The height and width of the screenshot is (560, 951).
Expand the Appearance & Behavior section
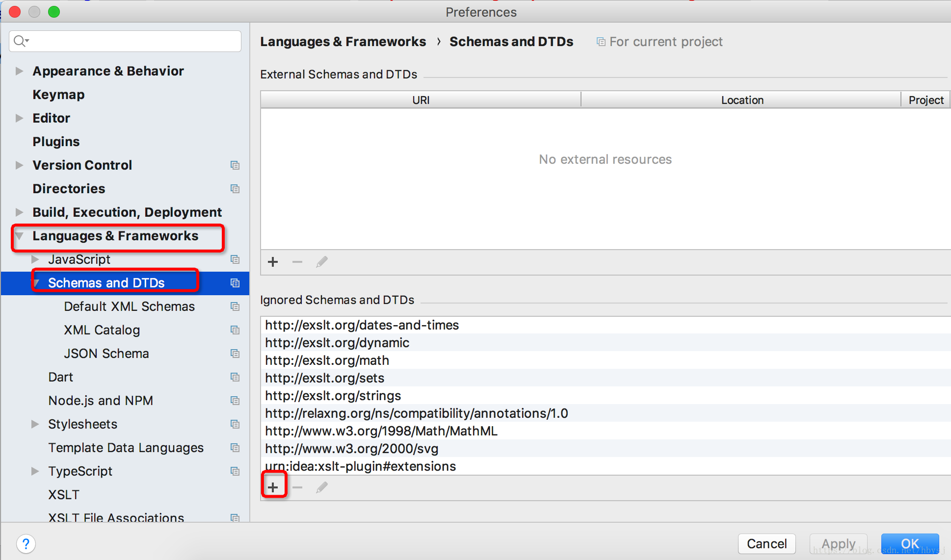point(19,71)
